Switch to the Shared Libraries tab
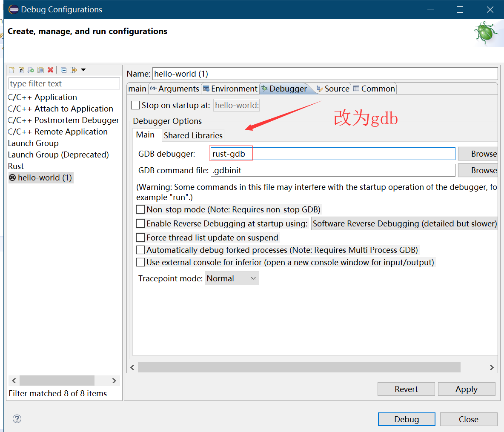504x432 pixels. [193, 135]
